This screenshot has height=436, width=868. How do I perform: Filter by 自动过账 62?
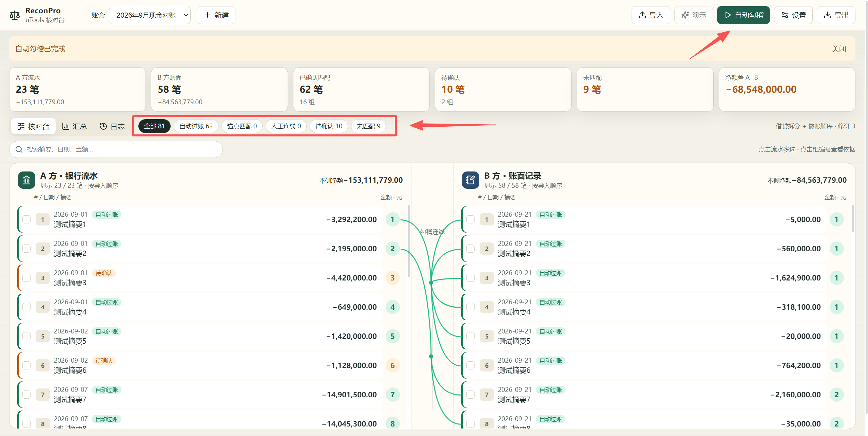coord(196,126)
